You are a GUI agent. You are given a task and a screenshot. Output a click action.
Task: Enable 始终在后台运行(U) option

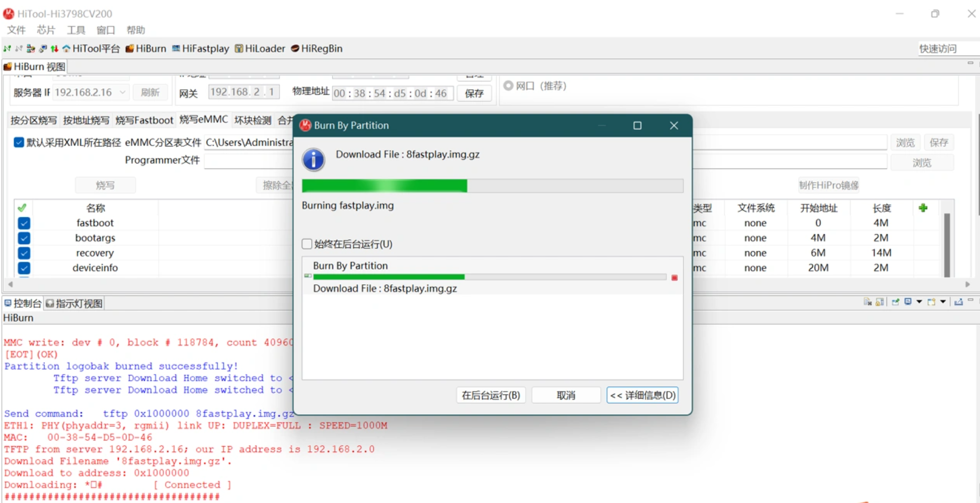(307, 243)
